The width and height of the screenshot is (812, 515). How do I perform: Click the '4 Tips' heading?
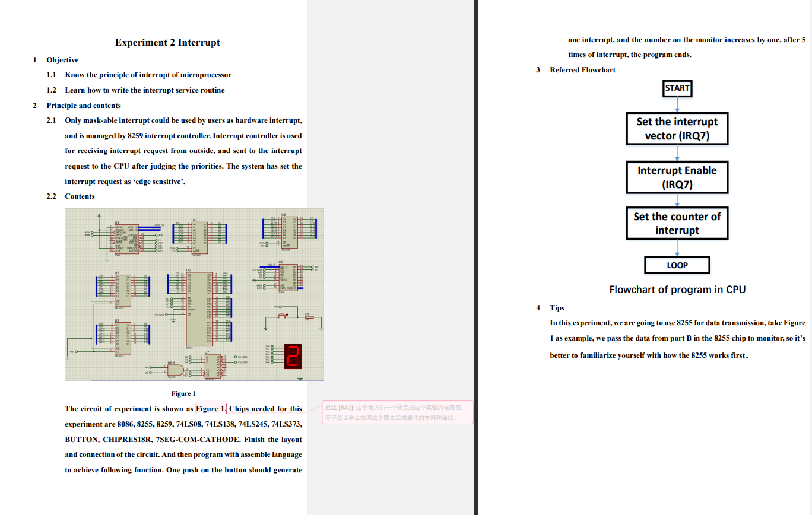pyautogui.click(x=550, y=308)
